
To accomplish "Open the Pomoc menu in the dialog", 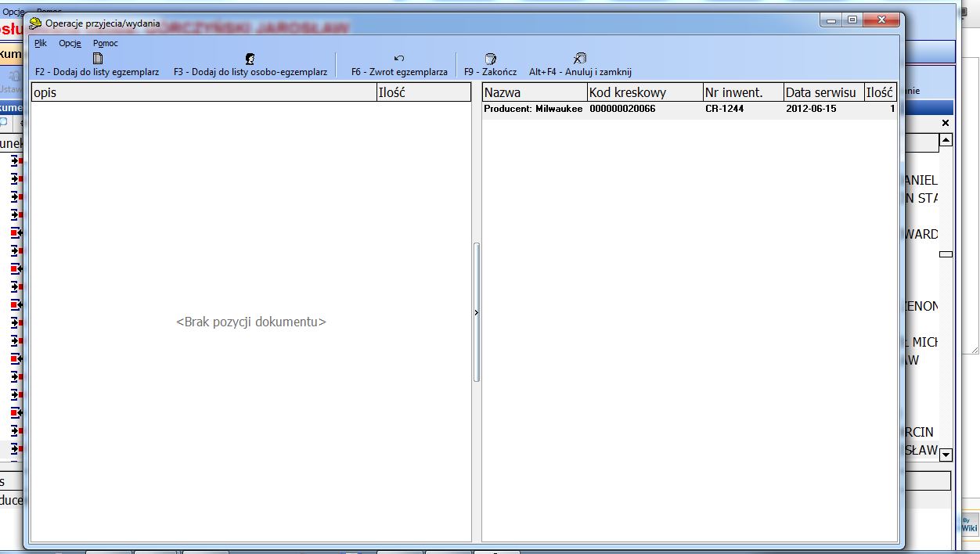I will point(106,43).
